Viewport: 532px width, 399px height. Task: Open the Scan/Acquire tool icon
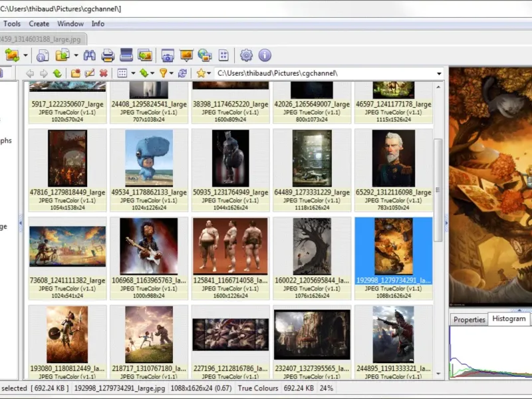(x=126, y=55)
